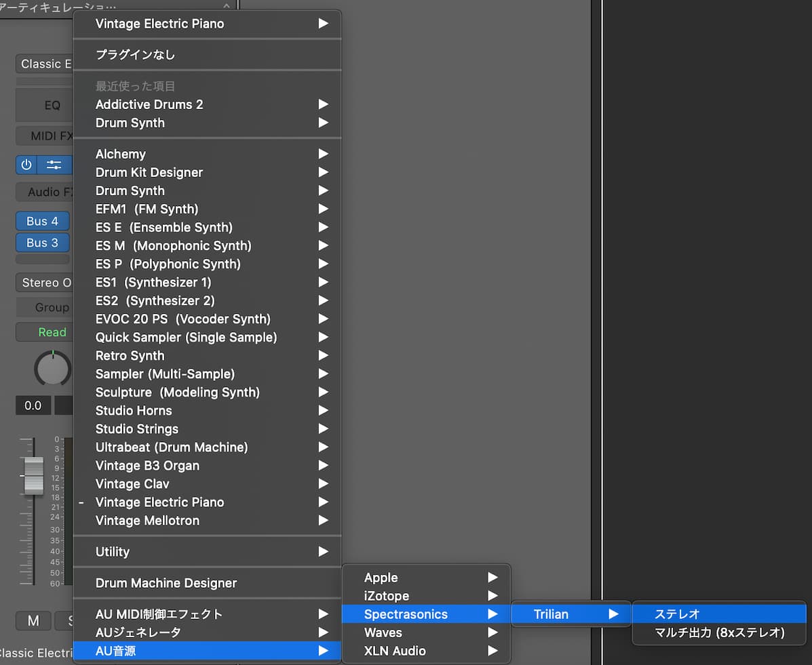
Task: Load Trilian as ステレオ
Action: [719, 614]
